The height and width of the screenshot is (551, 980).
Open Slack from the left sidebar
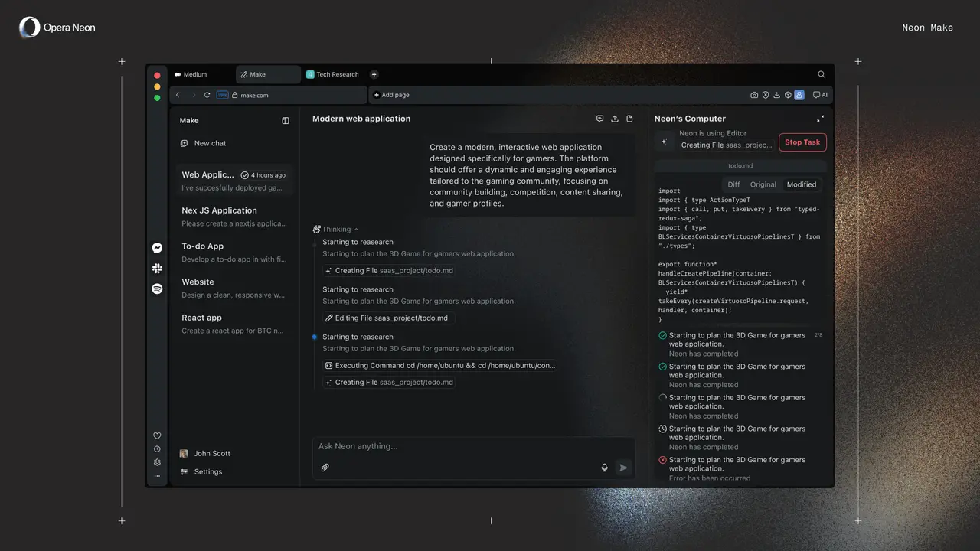click(157, 268)
